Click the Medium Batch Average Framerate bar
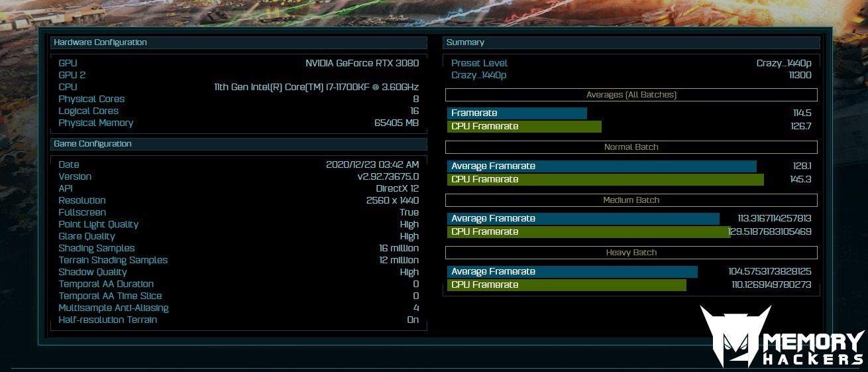The height and width of the screenshot is (372, 868). point(583,219)
